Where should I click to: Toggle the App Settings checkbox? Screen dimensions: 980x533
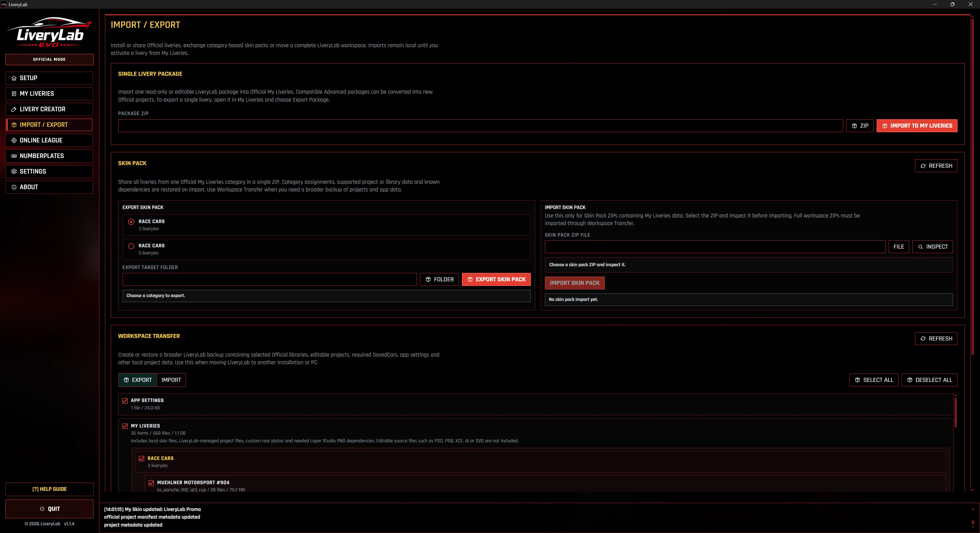(x=125, y=401)
